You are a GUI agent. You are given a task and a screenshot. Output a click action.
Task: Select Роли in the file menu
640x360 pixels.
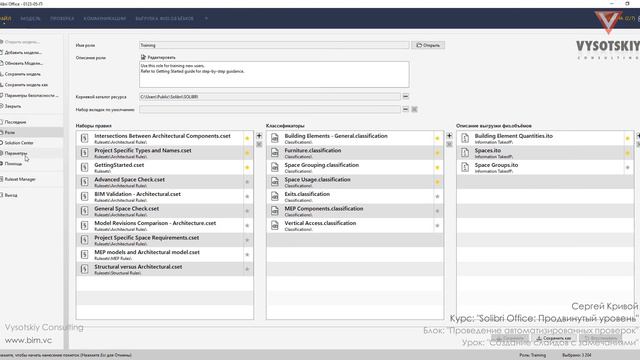31,132
